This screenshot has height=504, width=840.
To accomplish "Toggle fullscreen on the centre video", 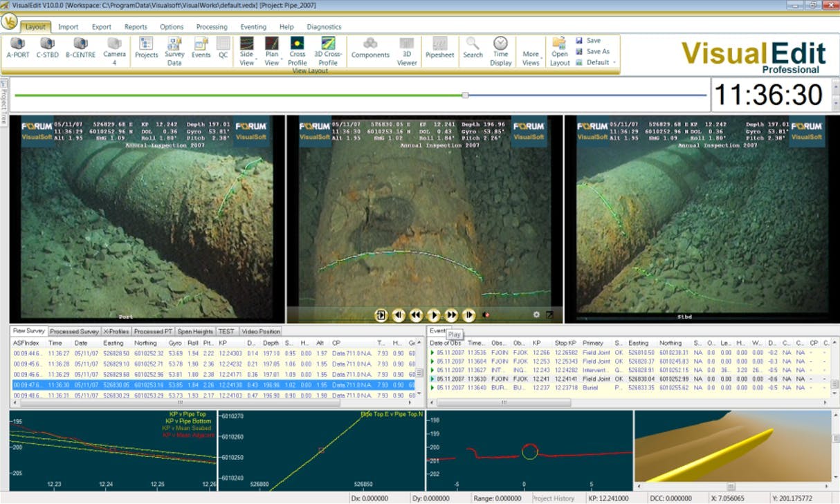I will tap(550, 315).
